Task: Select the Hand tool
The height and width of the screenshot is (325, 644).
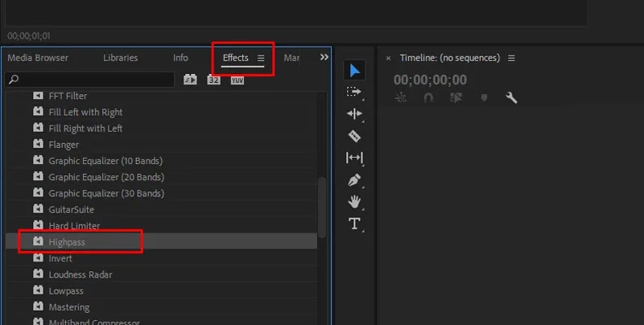Action: (x=354, y=201)
